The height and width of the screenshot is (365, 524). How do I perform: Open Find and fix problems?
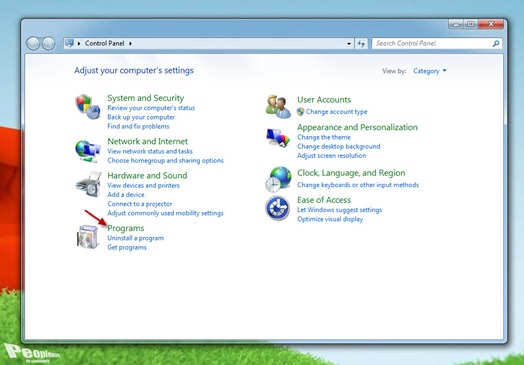[x=138, y=126]
